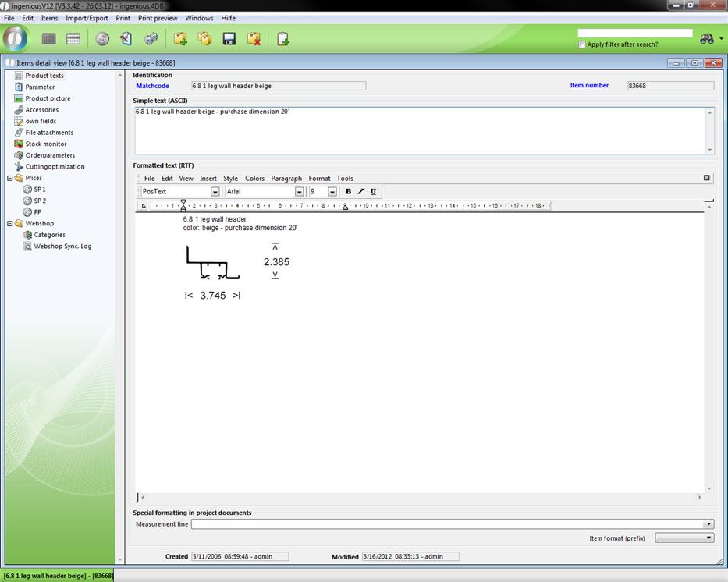Screen dimensions: 728x582
Task: Open the Import/Export menu
Action: click(x=87, y=18)
